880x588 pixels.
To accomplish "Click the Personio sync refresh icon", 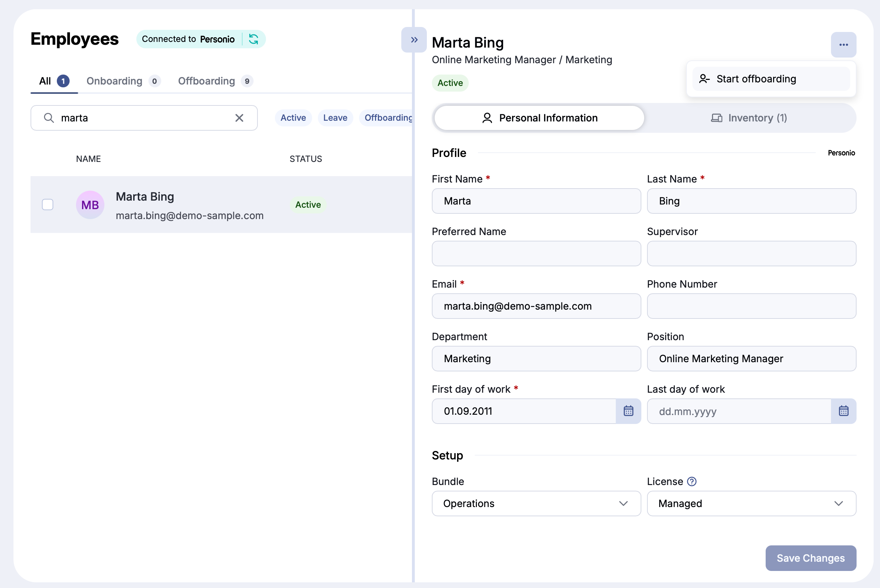I will [x=254, y=39].
